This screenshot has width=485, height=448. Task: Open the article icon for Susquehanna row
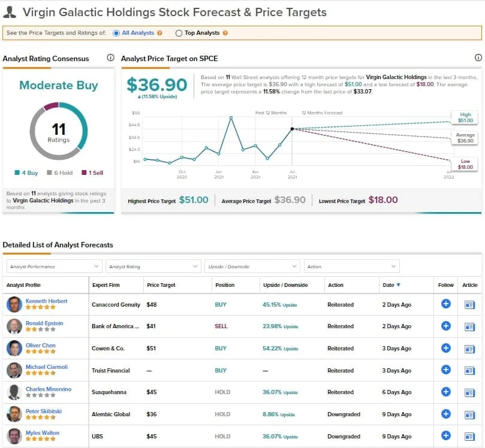coord(469,393)
